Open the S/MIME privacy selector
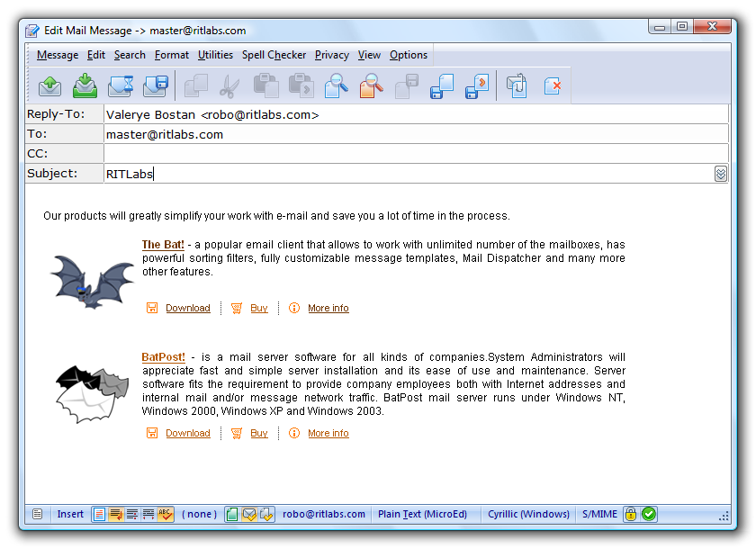The width and height of the screenshot is (756, 549). pos(599,514)
